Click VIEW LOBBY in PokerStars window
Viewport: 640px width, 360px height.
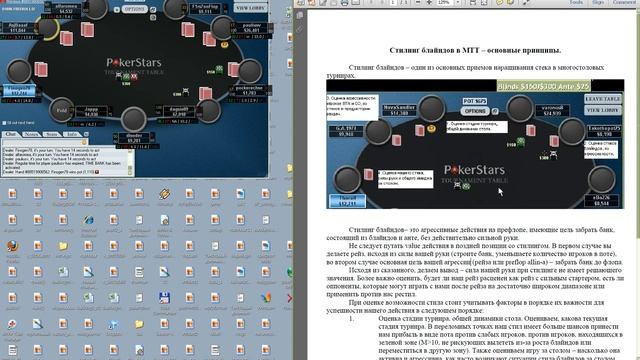point(250,8)
